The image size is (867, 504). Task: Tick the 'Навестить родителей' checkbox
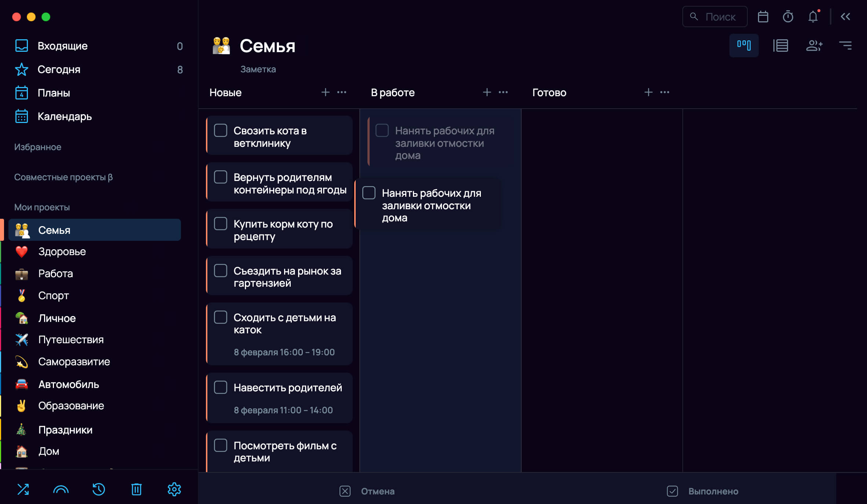(221, 387)
